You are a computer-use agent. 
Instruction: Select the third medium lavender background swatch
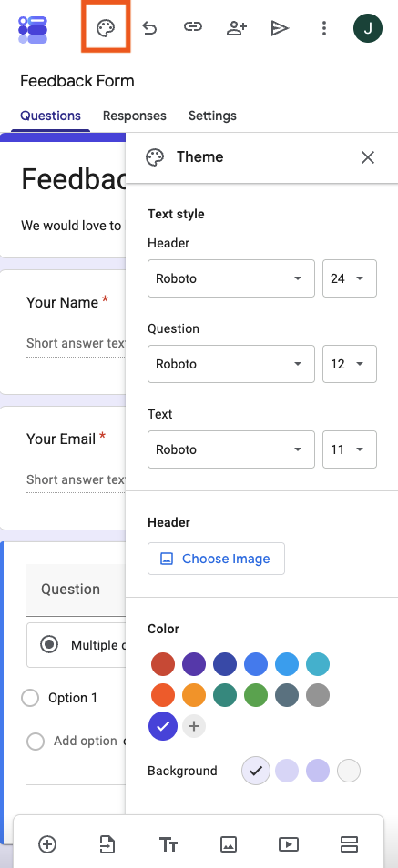click(x=318, y=771)
